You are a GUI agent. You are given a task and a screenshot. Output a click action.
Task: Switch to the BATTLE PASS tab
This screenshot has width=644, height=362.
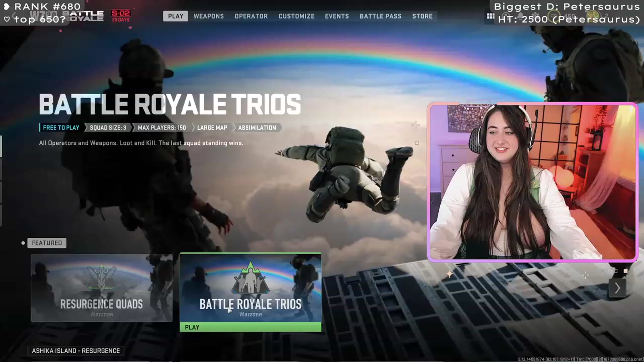click(380, 16)
